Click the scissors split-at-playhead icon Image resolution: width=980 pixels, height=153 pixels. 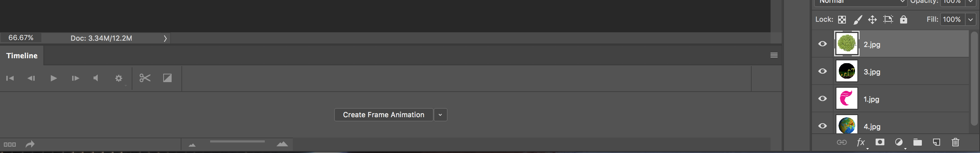pos(145,78)
